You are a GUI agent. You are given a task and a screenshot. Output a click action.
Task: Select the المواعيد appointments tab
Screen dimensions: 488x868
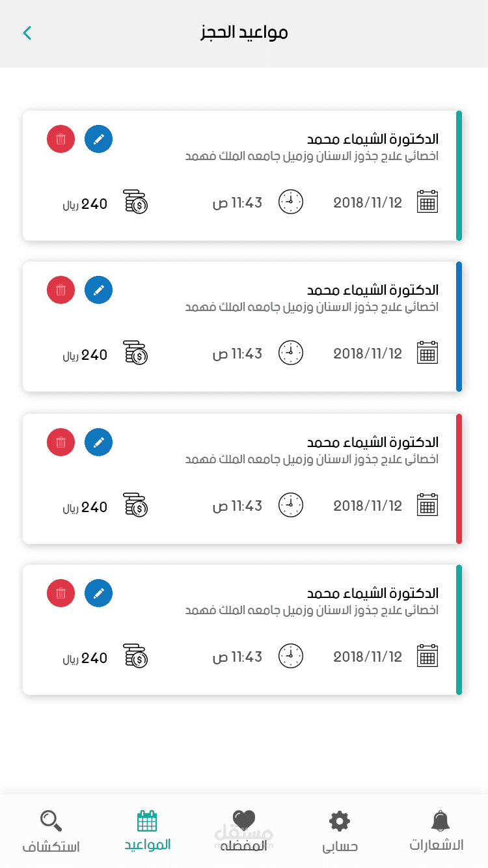pyautogui.click(x=148, y=832)
